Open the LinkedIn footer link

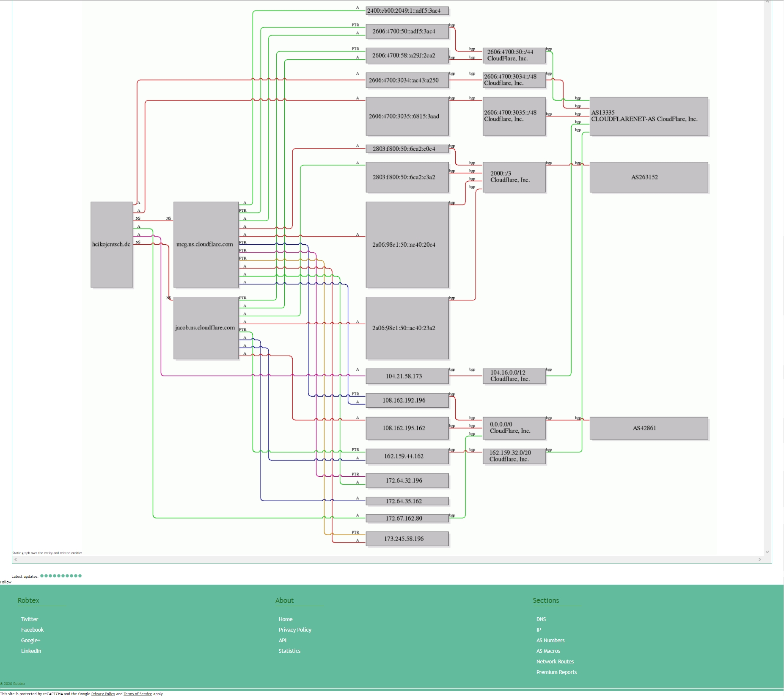click(x=31, y=651)
